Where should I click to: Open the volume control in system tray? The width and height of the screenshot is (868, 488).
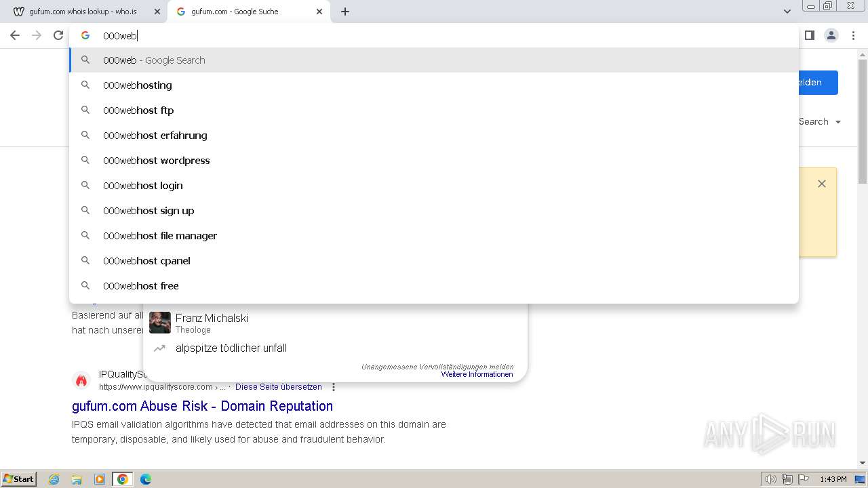(x=771, y=479)
